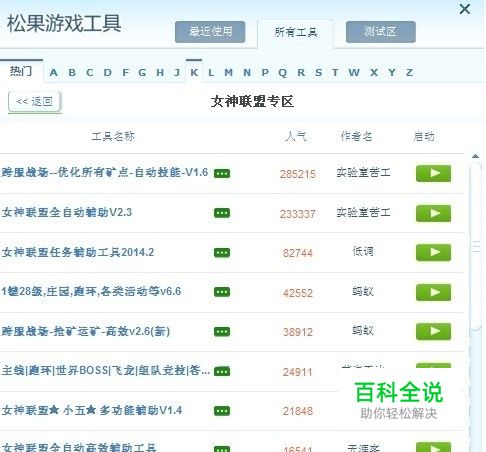Filter games by letter T
The width and height of the screenshot is (486, 452).
[x=335, y=73]
